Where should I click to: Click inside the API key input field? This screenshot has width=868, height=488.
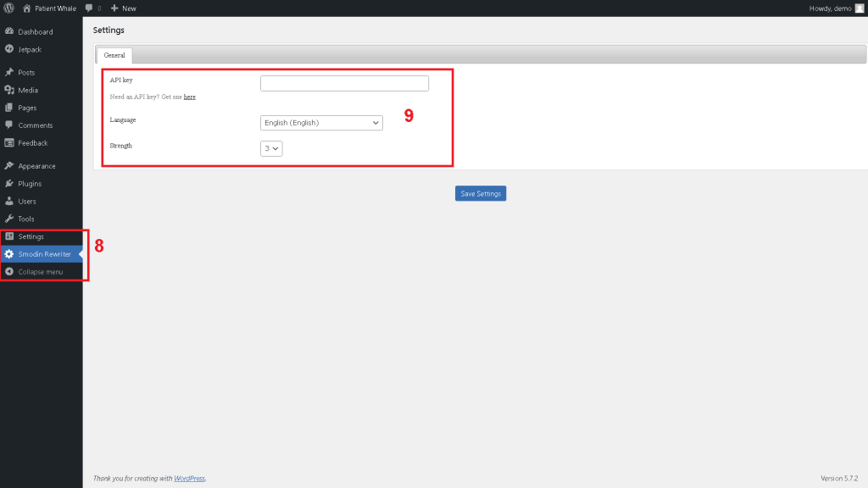click(343, 83)
